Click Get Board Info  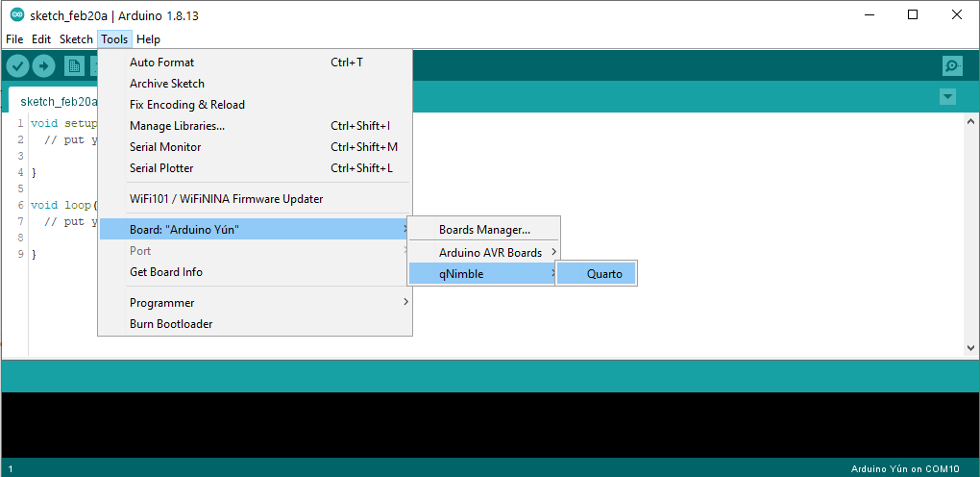[x=166, y=272]
